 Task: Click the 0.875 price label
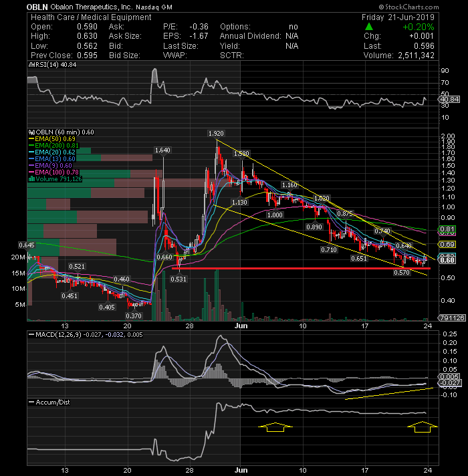pos(345,214)
